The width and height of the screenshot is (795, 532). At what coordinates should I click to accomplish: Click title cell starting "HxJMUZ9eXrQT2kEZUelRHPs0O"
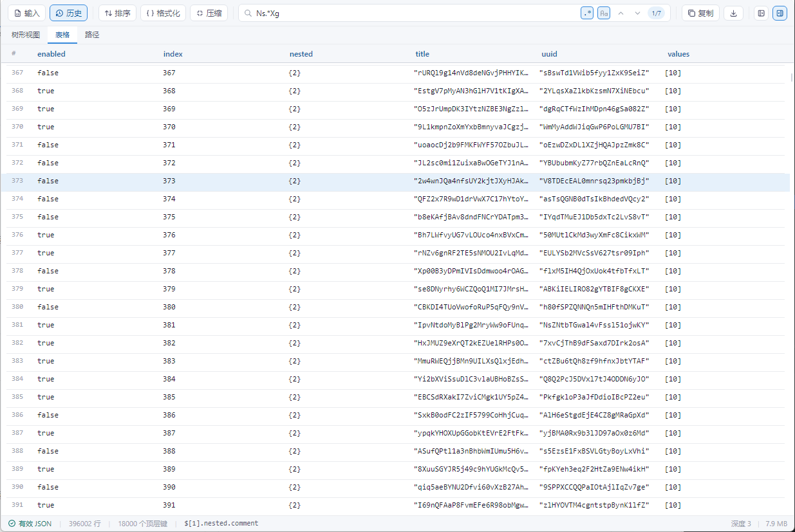pos(471,343)
